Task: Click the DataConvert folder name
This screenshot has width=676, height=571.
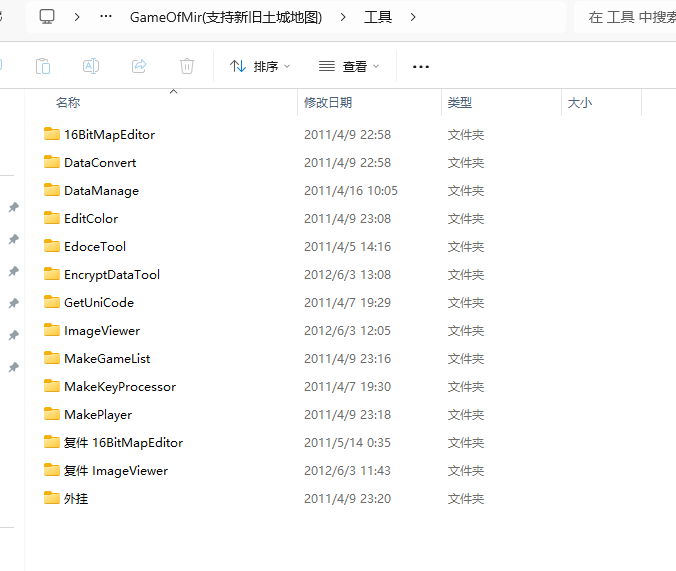Action: coord(100,163)
